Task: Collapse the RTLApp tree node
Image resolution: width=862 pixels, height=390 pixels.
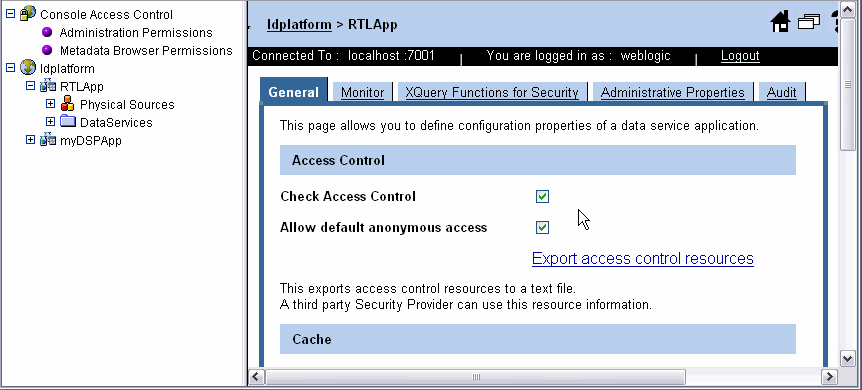Action: coord(31,86)
